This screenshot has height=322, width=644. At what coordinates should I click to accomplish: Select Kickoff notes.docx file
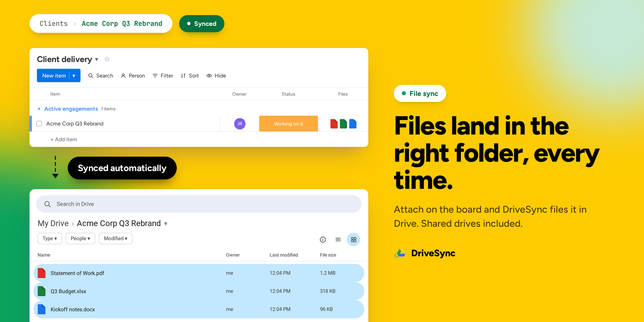click(199, 309)
